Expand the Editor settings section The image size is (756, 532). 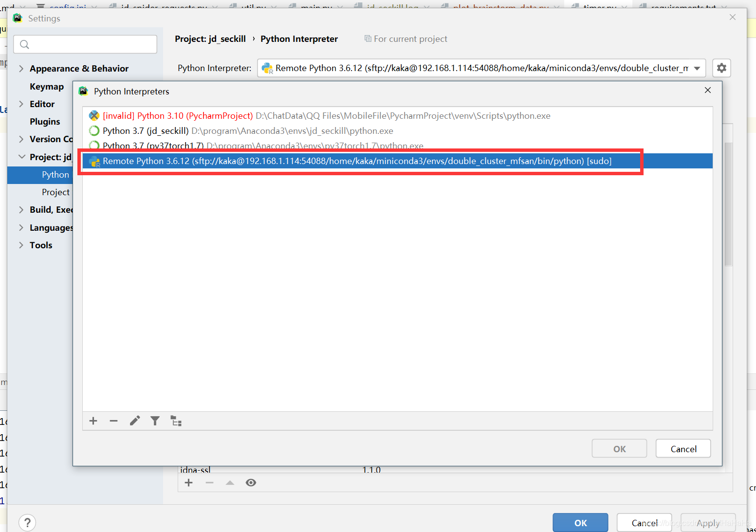click(x=21, y=104)
